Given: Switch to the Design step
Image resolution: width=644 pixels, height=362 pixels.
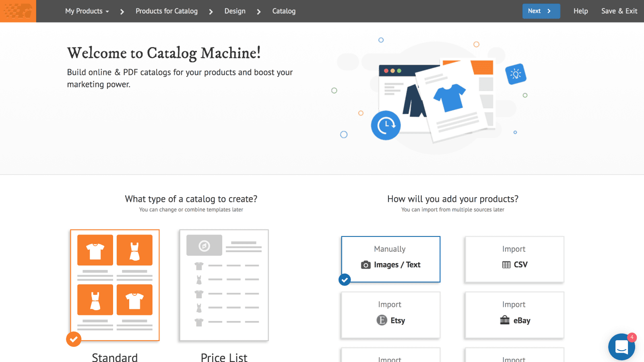Looking at the screenshot, I should pos(235,11).
